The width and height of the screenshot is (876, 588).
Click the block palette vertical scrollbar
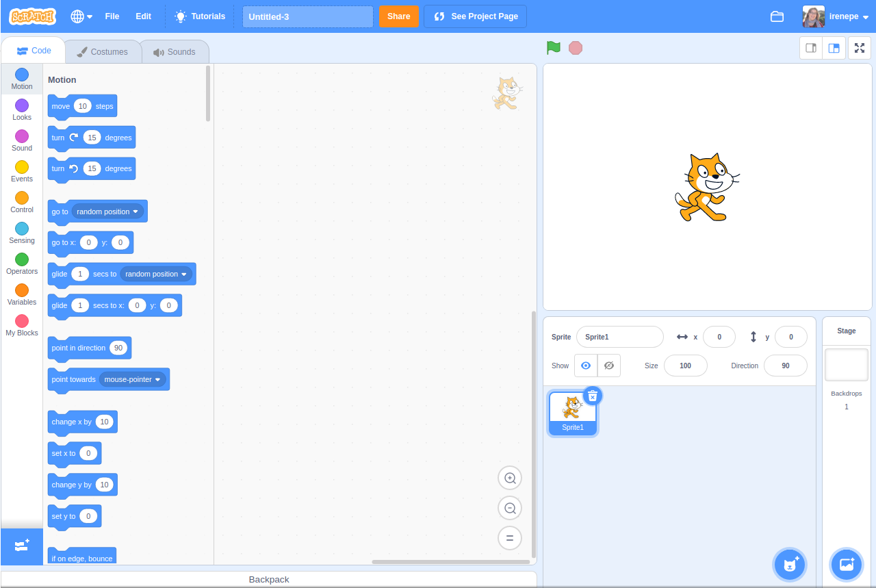tap(208, 93)
